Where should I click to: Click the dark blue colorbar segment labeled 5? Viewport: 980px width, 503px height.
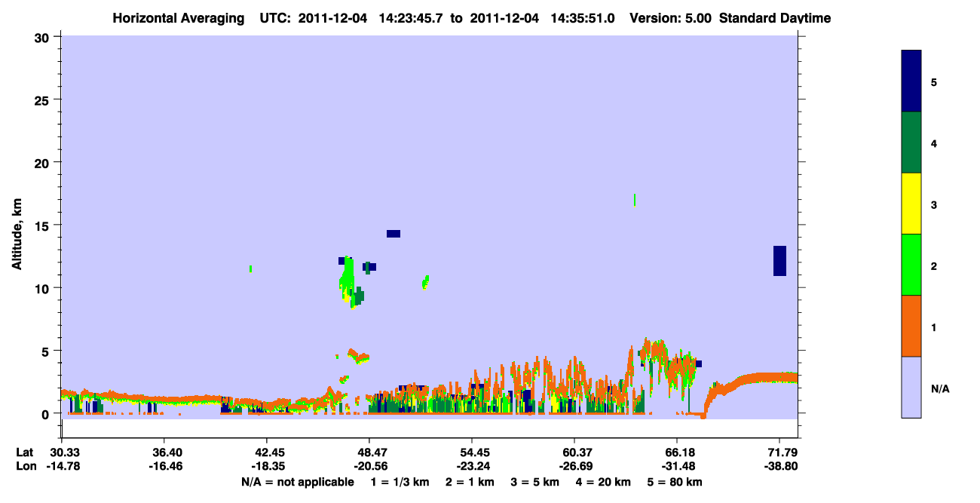[911, 81]
